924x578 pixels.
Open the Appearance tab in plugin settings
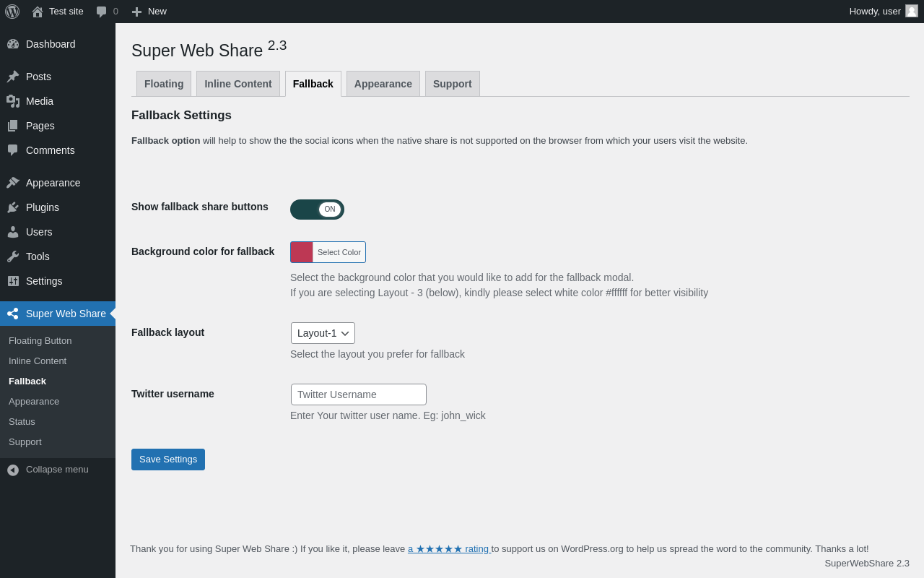383,84
